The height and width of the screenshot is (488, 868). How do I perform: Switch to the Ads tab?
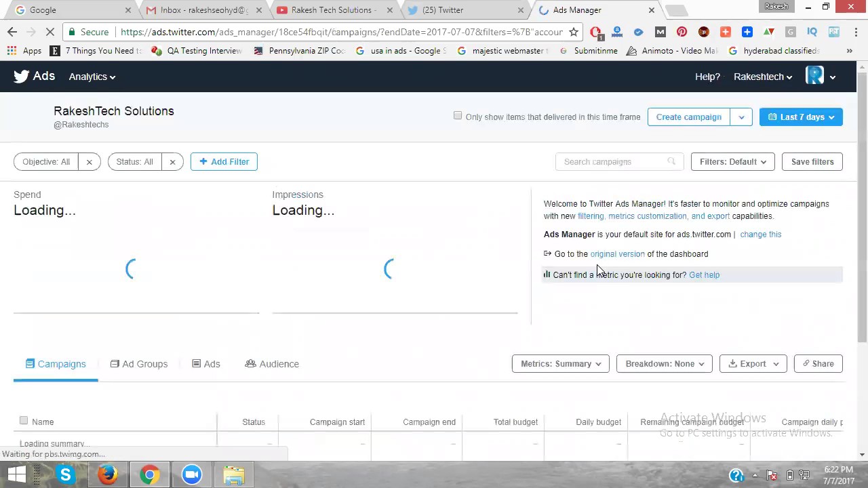(x=206, y=364)
